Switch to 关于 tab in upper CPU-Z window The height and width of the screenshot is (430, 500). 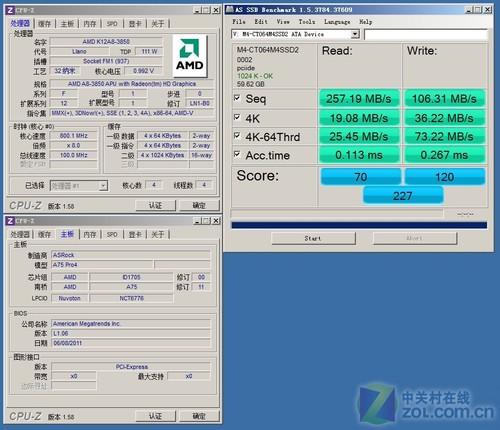pos(158,24)
